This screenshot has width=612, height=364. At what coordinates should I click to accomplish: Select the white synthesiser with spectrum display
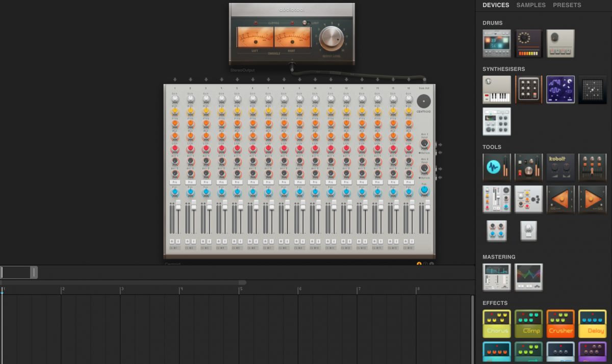point(497,121)
